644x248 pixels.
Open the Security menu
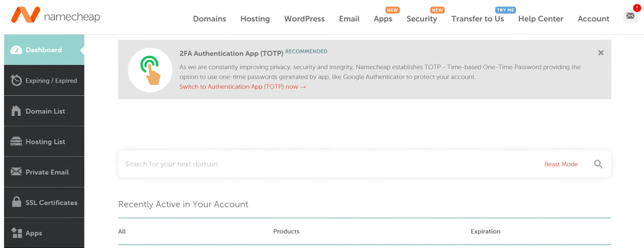(422, 19)
